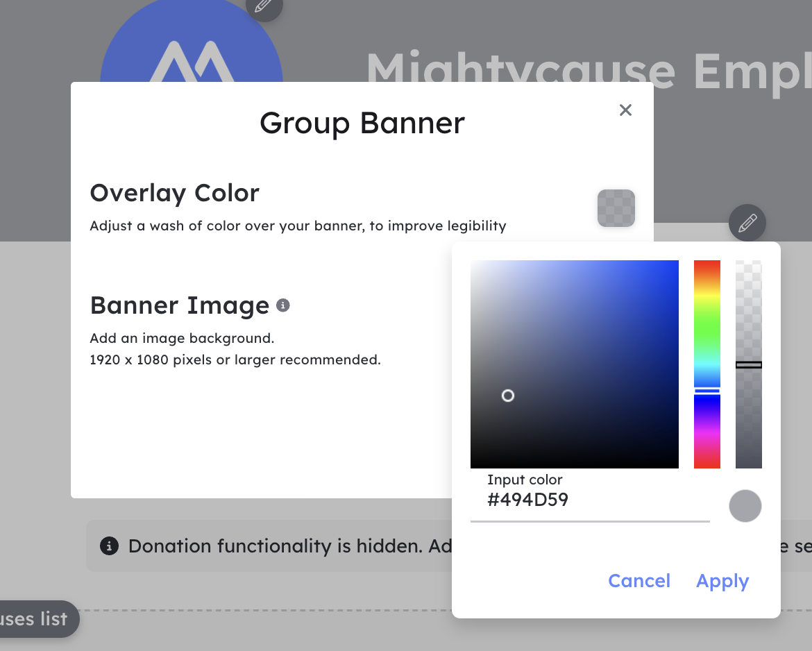
Task: Cancel the color picker
Action: [639, 581]
